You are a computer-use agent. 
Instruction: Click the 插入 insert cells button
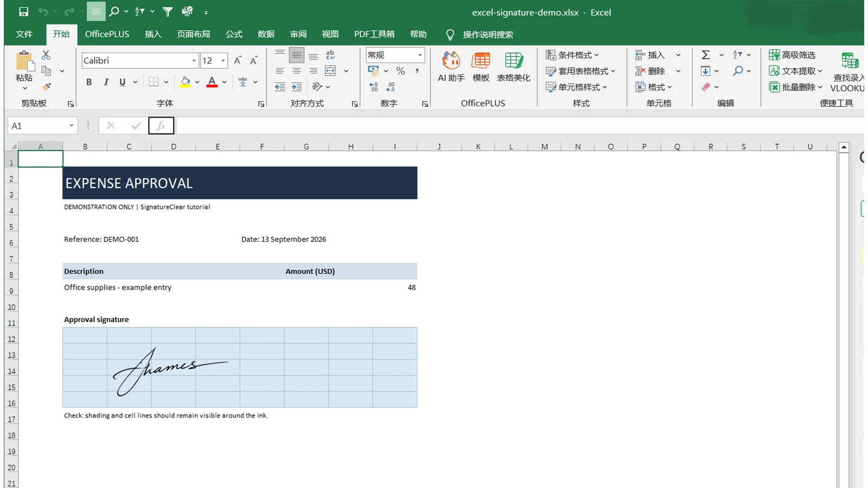(x=650, y=55)
